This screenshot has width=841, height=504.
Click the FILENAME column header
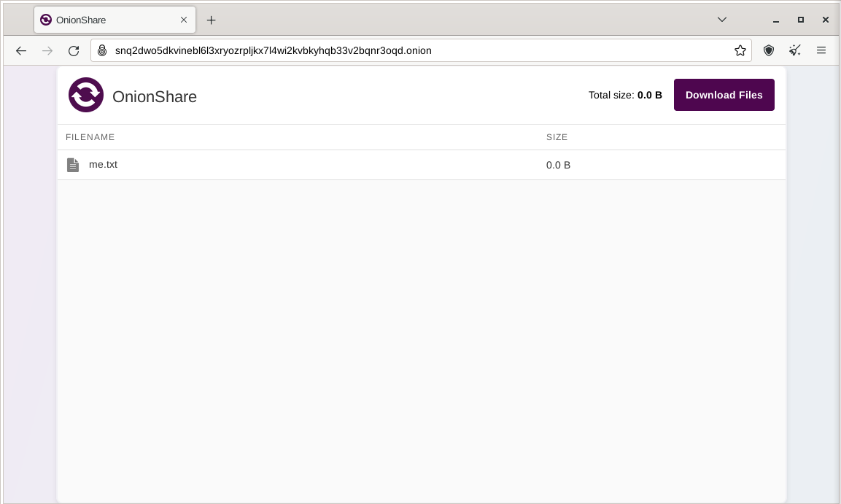pyautogui.click(x=90, y=137)
